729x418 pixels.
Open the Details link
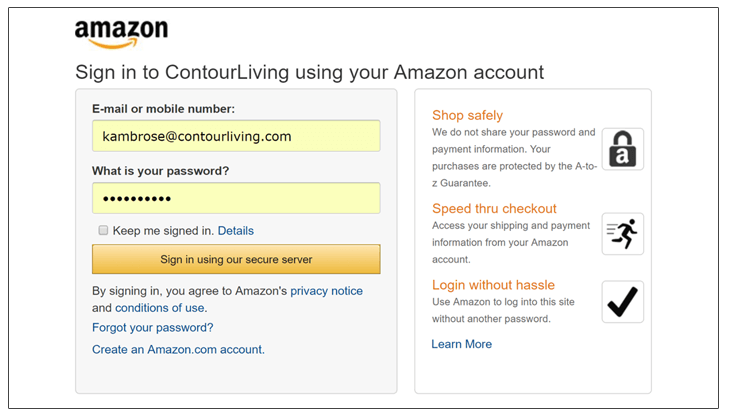tap(236, 231)
